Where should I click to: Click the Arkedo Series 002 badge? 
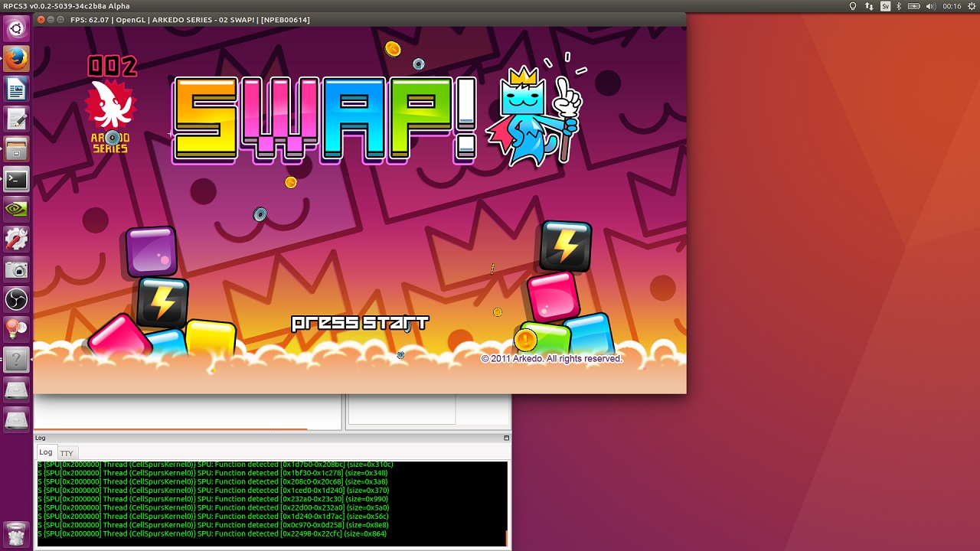click(112, 103)
